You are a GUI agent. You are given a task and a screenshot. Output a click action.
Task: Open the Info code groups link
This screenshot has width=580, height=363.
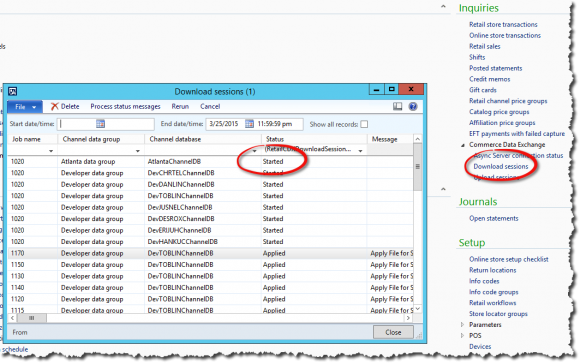493,292
